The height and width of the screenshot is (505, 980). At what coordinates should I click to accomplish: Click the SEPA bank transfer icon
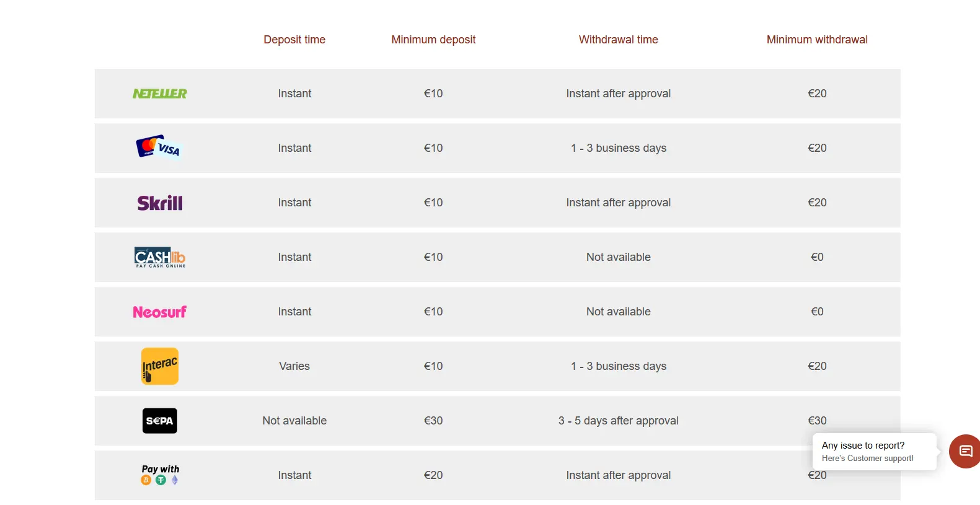pyautogui.click(x=160, y=421)
